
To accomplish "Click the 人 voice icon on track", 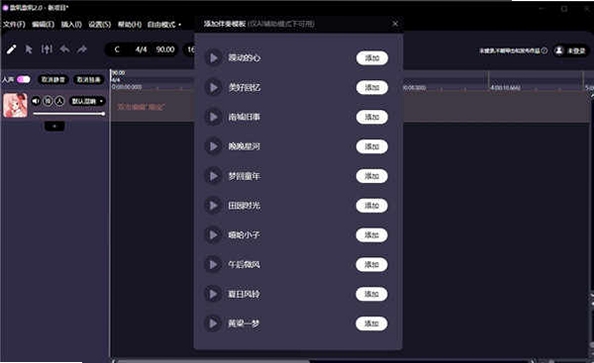I will point(59,101).
